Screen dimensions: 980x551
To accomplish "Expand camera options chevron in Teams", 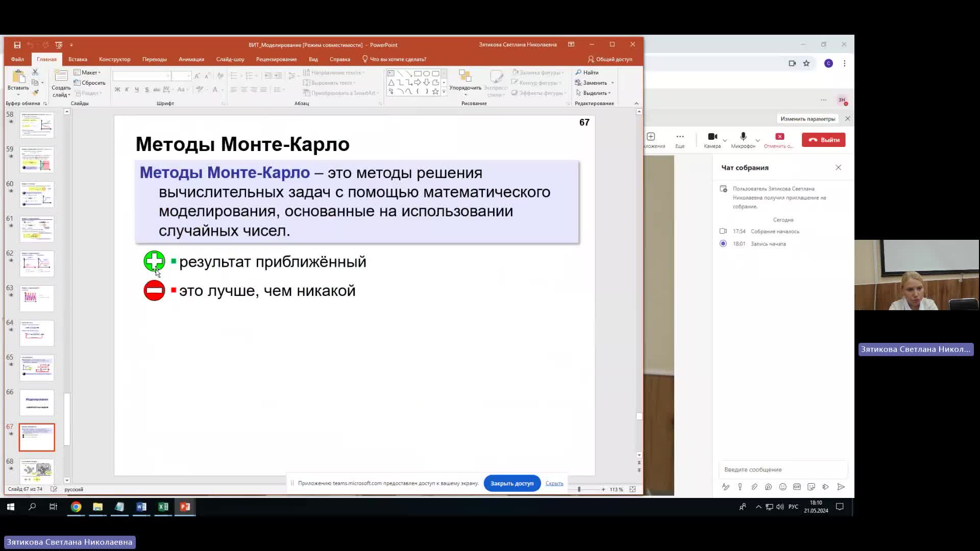I will tap(725, 140).
